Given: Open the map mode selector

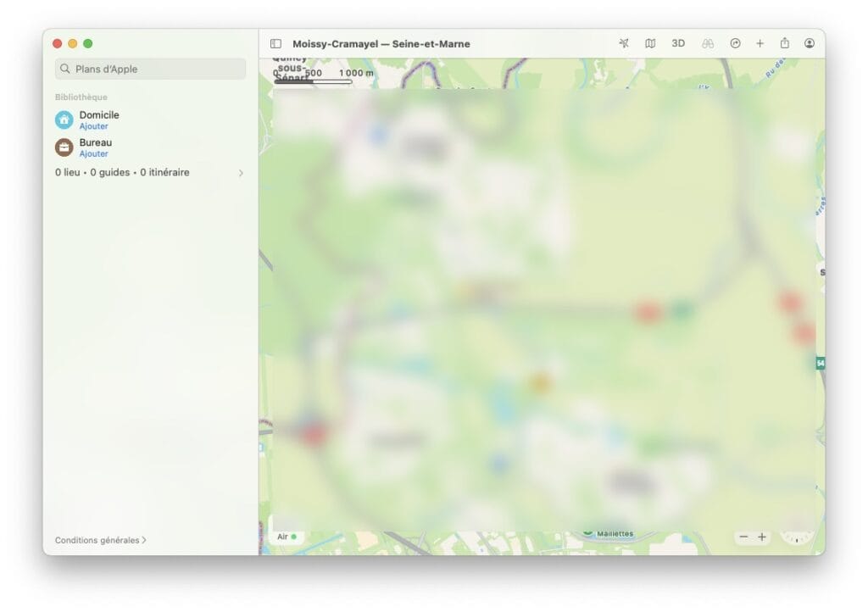Looking at the screenshot, I should point(650,43).
